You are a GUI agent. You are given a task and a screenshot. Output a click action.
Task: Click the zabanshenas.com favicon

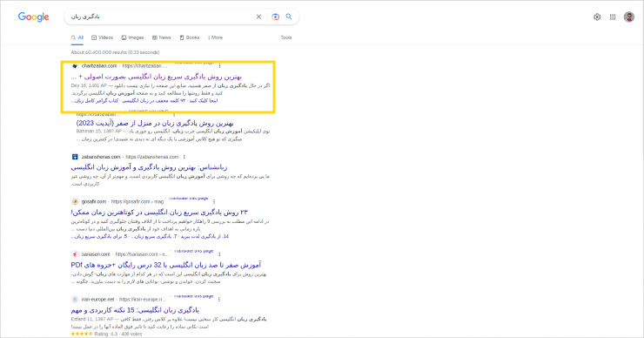tap(75, 157)
